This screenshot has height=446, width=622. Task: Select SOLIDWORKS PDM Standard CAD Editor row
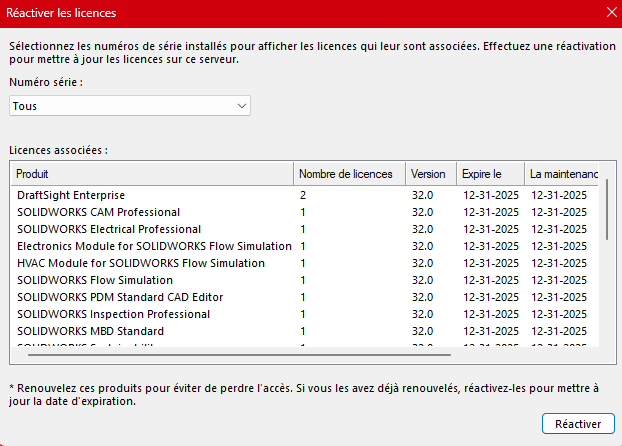[x=305, y=298]
